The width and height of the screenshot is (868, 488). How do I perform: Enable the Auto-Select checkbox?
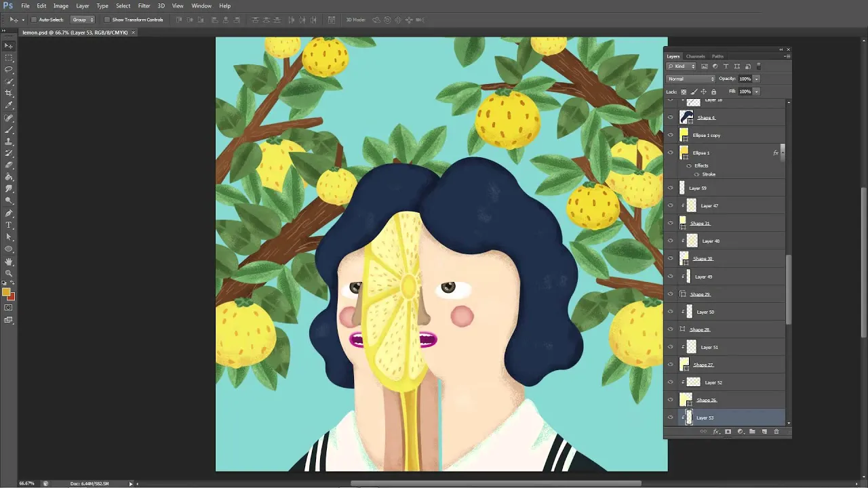(33, 20)
